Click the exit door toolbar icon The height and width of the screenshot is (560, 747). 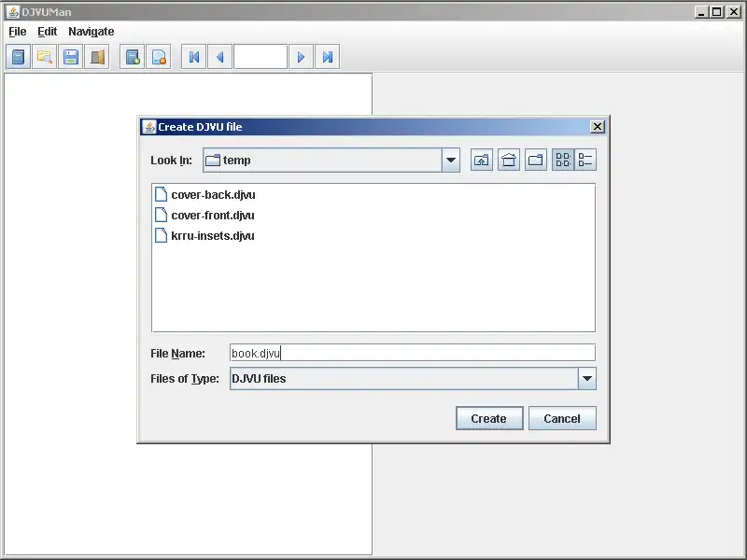coord(97,57)
